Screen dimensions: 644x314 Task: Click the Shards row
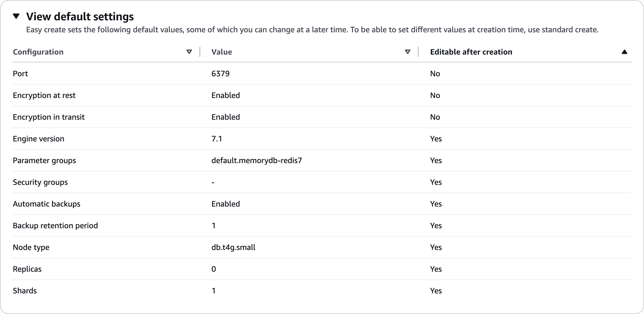(x=25, y=291)
